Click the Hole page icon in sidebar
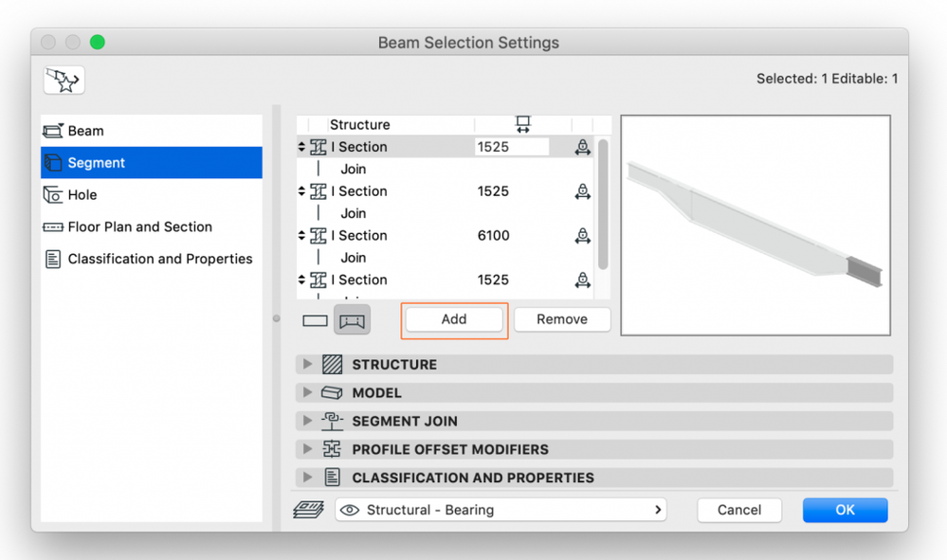This screenshot has width=947, height=560. pos(53,195)
